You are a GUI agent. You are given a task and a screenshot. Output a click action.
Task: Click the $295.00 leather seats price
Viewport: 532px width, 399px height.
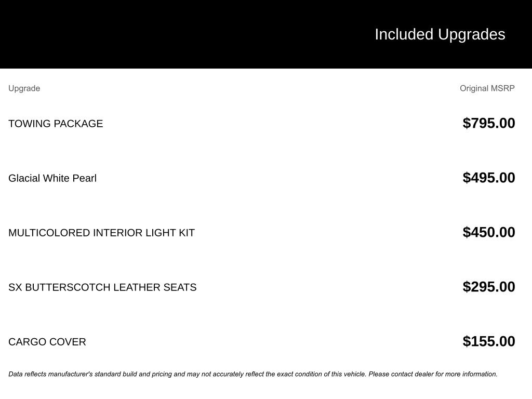[x=489, y=287]
